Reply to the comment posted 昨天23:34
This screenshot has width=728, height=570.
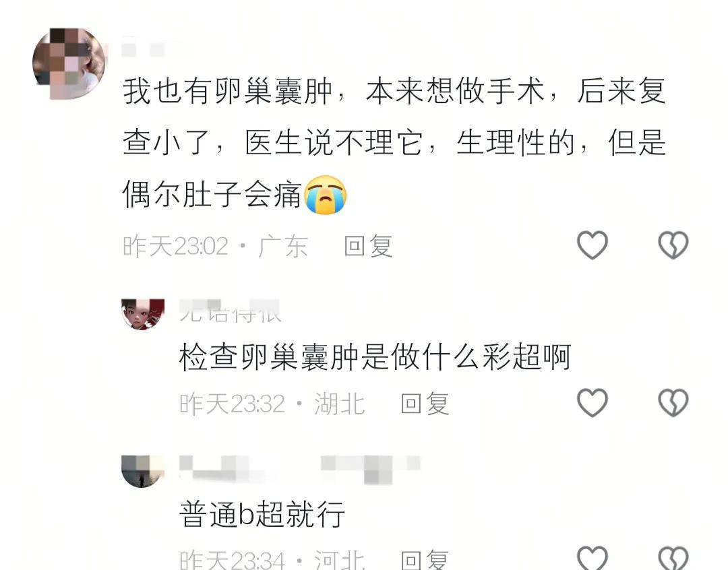click(425, 559)
